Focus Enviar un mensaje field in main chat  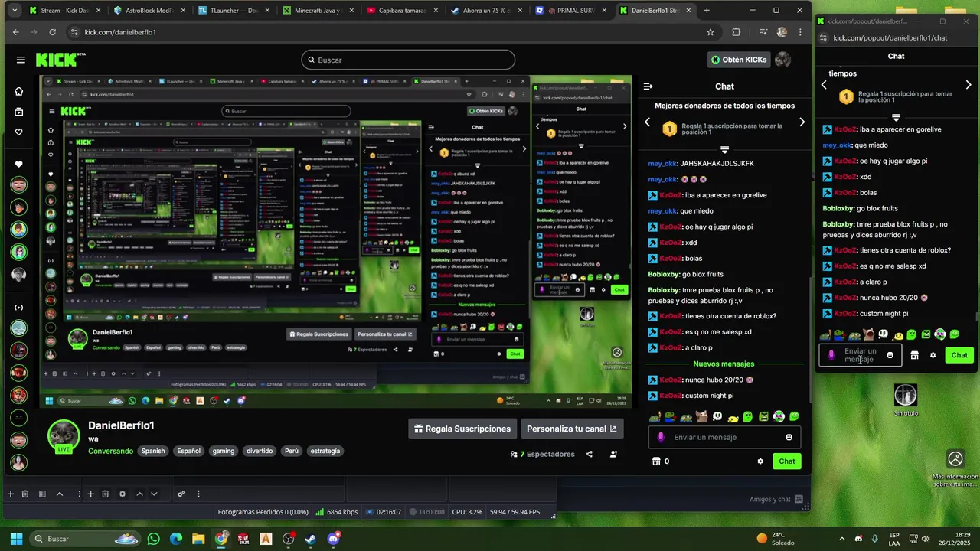pos(725,438)
